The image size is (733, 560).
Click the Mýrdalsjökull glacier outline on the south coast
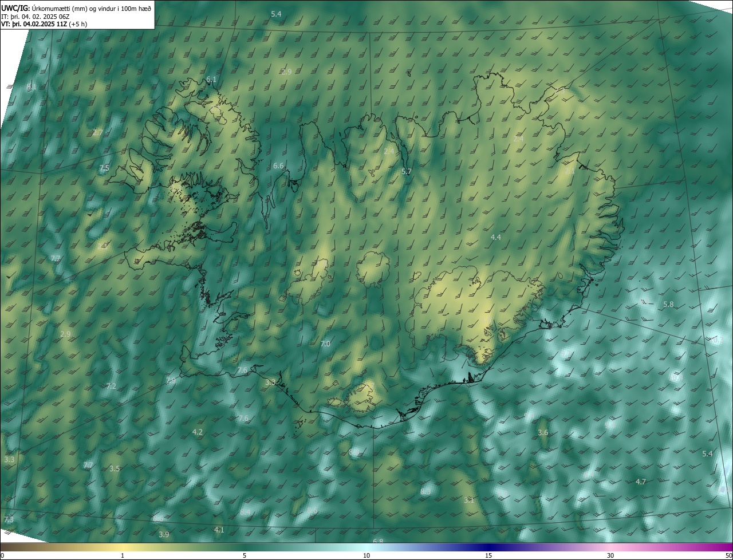(361, 397)
